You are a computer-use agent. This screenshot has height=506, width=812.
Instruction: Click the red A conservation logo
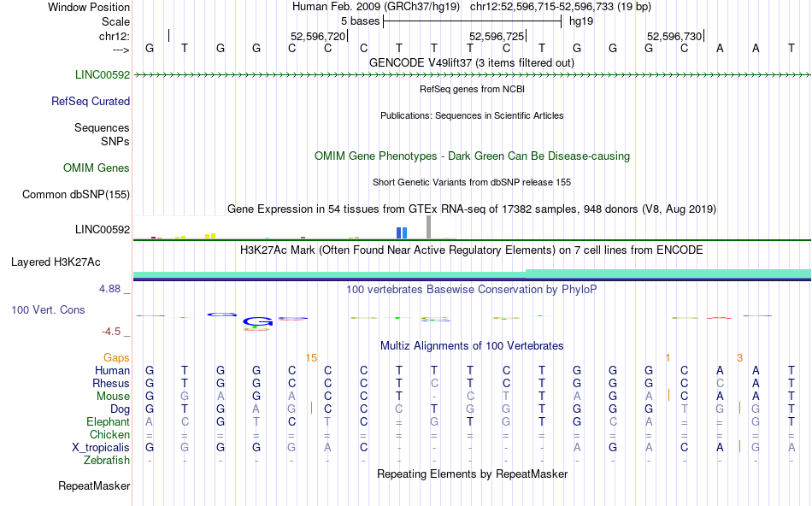pos(720,317)
